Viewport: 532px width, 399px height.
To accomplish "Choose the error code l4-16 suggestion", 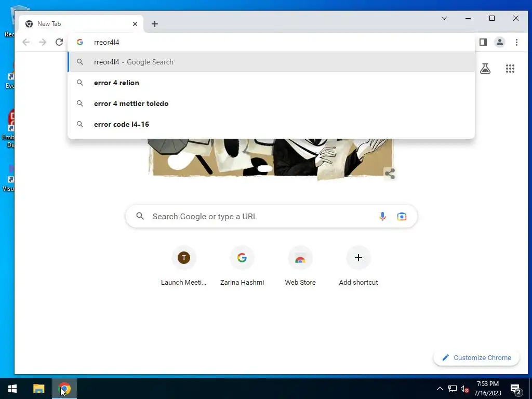I will pos(271,124).
